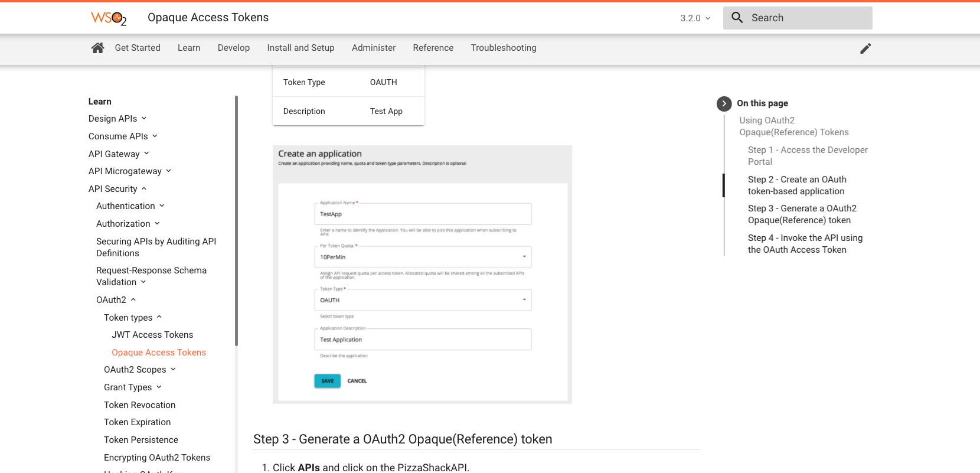Open JWT Access Tokens page
980x473 pixels.
(x=152, y=335)
